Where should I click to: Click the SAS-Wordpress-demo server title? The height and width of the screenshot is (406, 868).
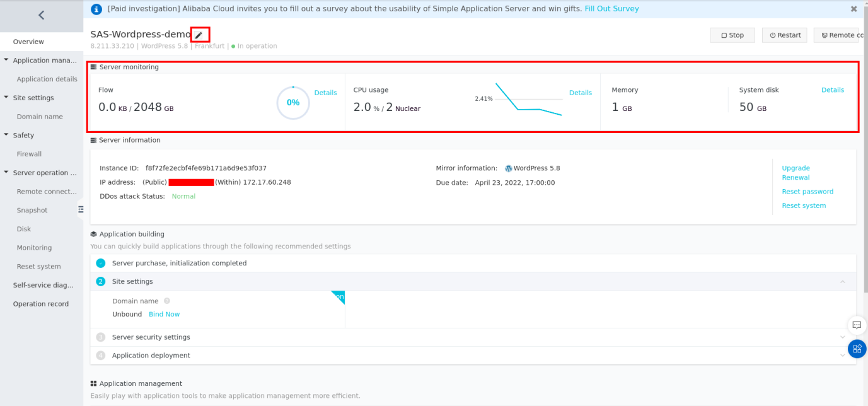pos(141,35)
